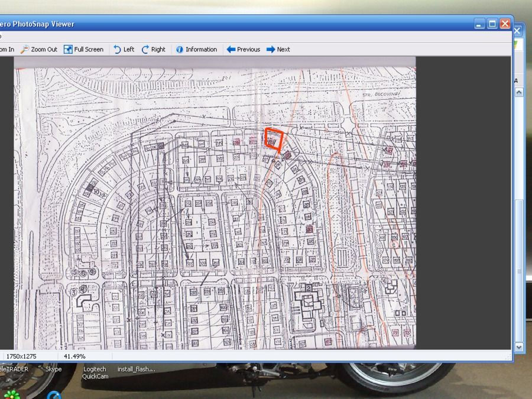Click the background window's scroll-up arrow
The image size is (532, 399).
click(x=519, y=92)
